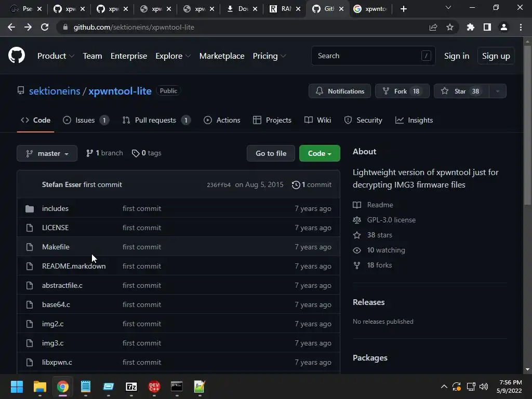Click the Go to file button

coord(271,153)
